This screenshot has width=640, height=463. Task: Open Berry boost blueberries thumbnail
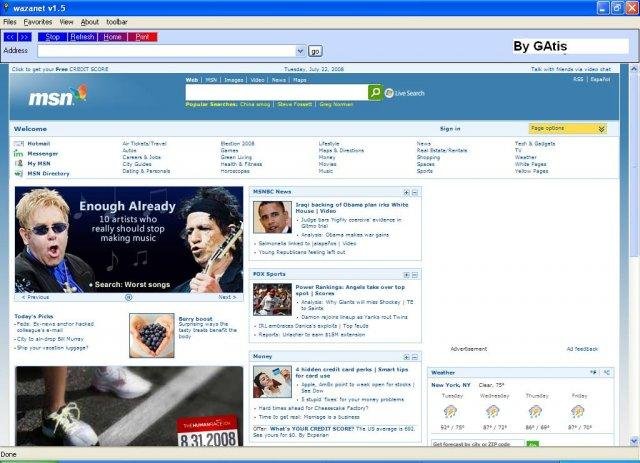pos(152,336)
